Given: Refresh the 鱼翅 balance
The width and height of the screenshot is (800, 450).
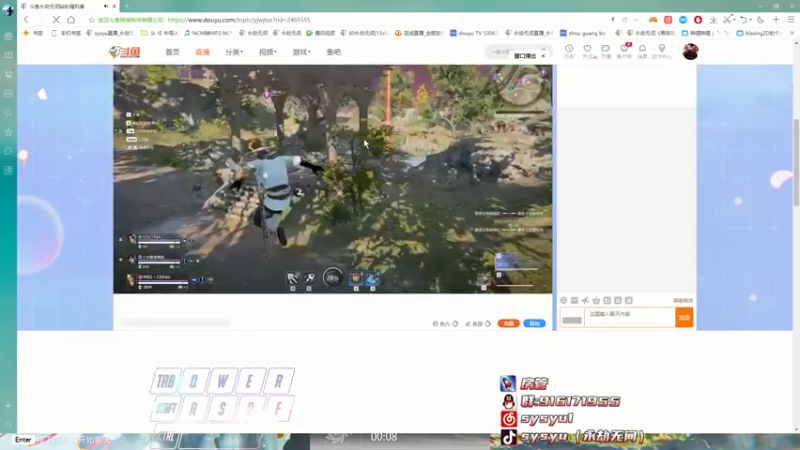Looking at the screenshot, I should (488, 323).
